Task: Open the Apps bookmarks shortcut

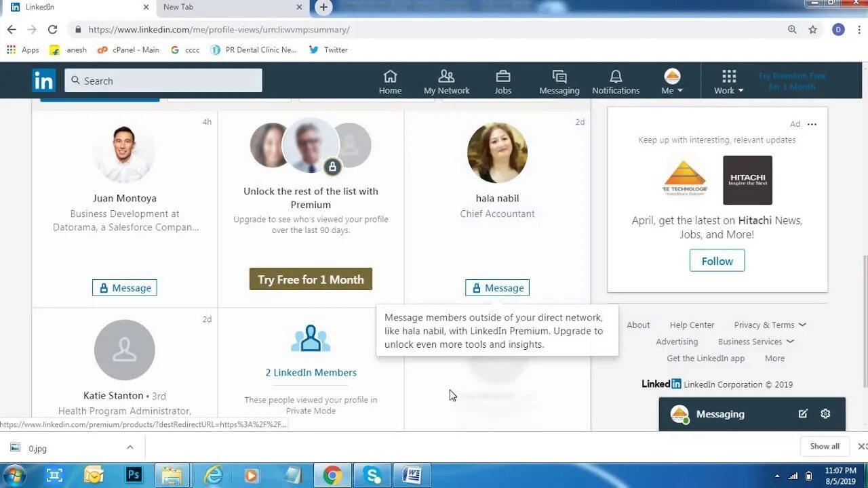Action: coord(23,49)
